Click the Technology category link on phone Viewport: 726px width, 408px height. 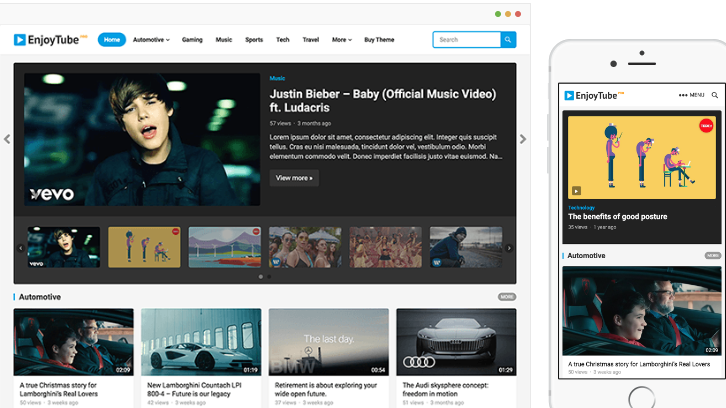pyautogui.click(x=582, y=207)
